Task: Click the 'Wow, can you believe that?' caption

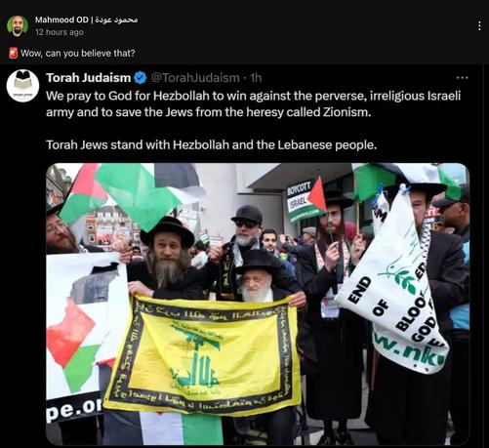Action: [78, 53]
